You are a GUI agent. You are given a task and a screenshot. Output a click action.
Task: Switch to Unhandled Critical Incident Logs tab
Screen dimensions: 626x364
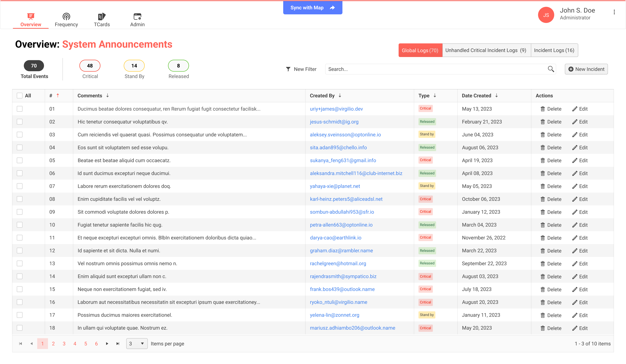[486, 50]
